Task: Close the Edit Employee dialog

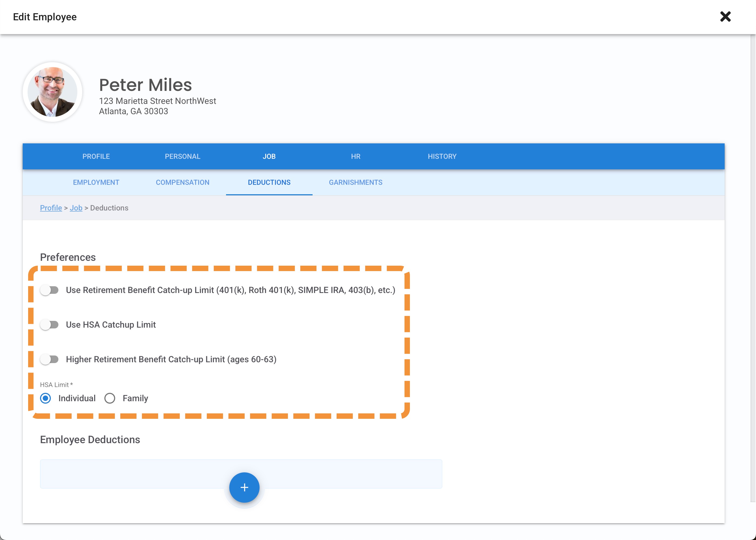Action: [725, 17]
